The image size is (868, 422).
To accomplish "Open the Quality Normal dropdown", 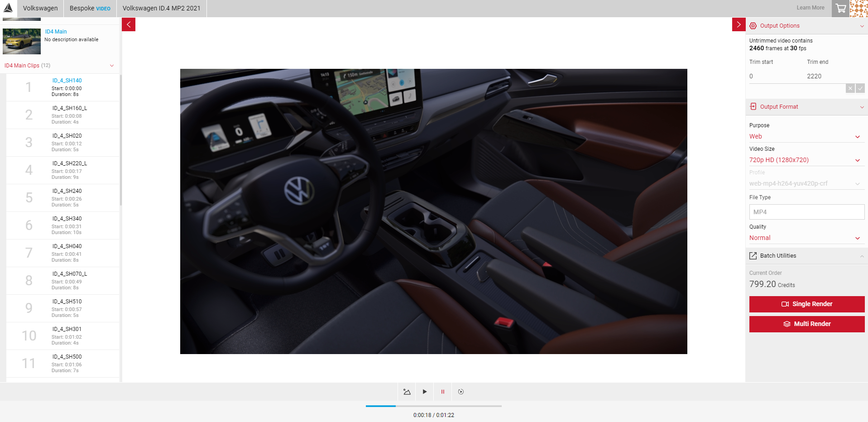I will [806, 238].
